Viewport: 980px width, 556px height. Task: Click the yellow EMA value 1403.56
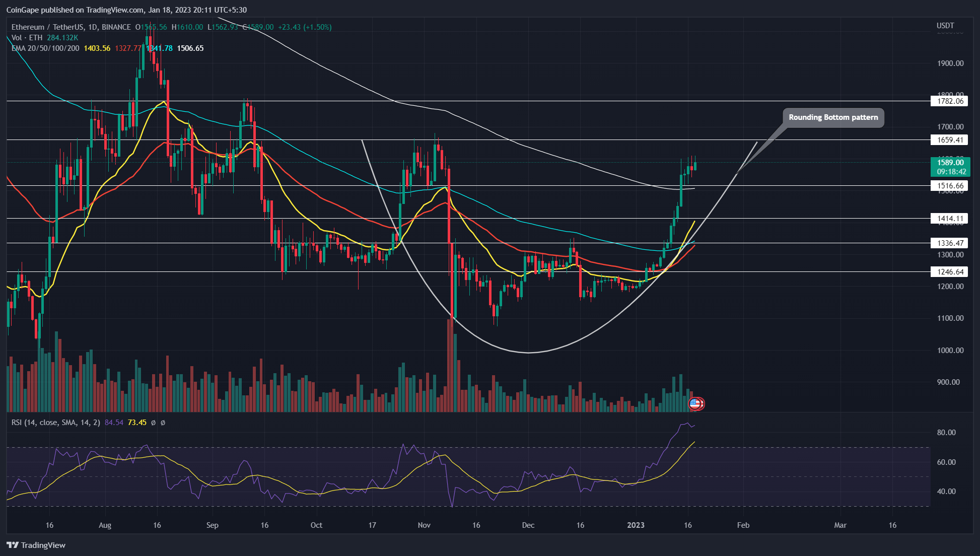pos(97,48)
